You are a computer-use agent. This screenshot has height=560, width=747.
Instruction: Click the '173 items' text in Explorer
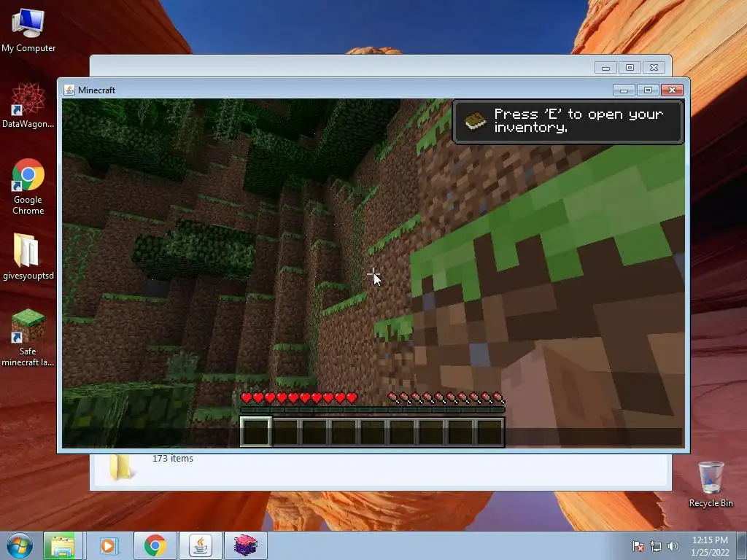[x=173, y=459]
